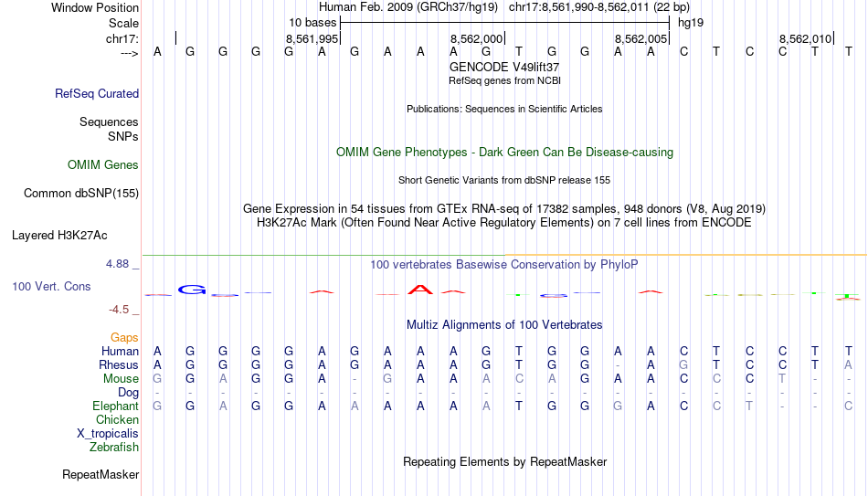Click the Human species row label
Viewport: 868px width, 496px height.
(x=120, y=352)
